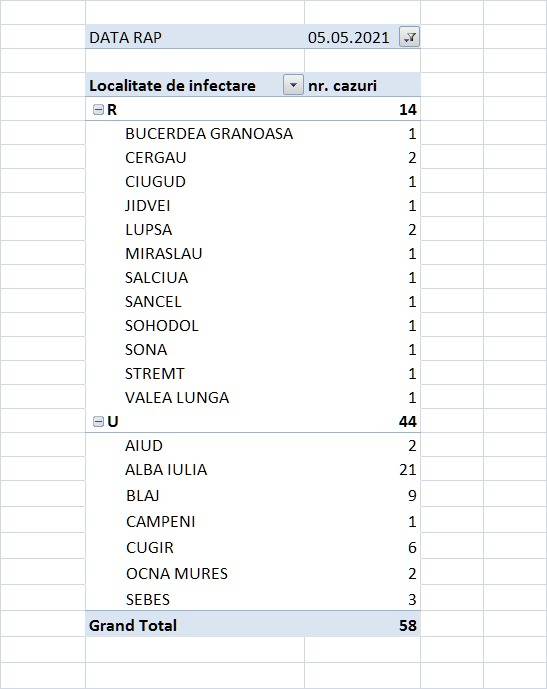Screen dimensions: 547x689
Task: Select the U subtotal value 44
Action: 408,421
